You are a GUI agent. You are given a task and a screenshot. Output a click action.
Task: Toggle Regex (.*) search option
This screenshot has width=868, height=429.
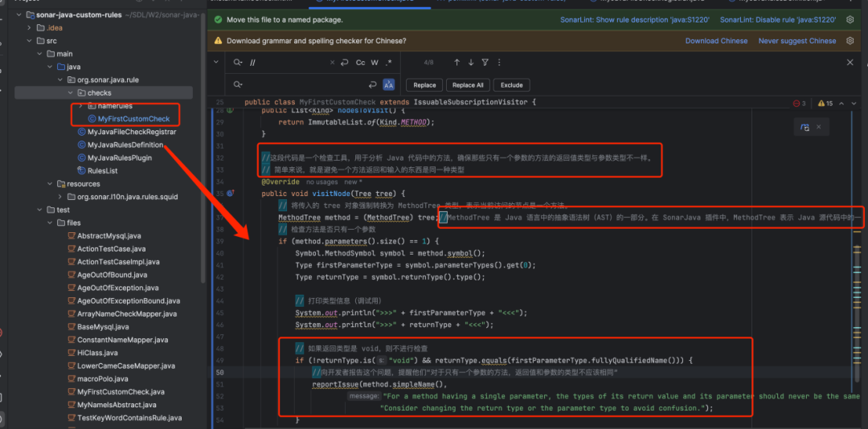pos(389,63)
